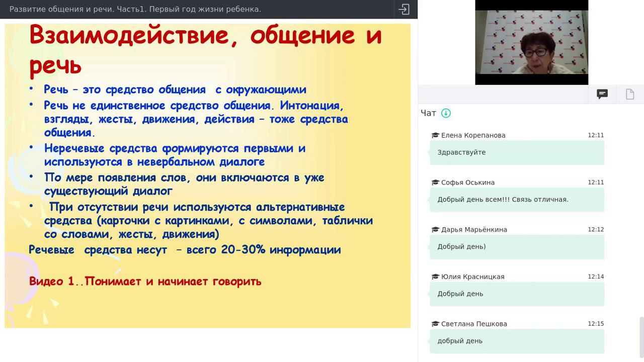Click the name Елена Корепанова in chat
The height and width of the screenshot is (362, 644).
[473, 135]
